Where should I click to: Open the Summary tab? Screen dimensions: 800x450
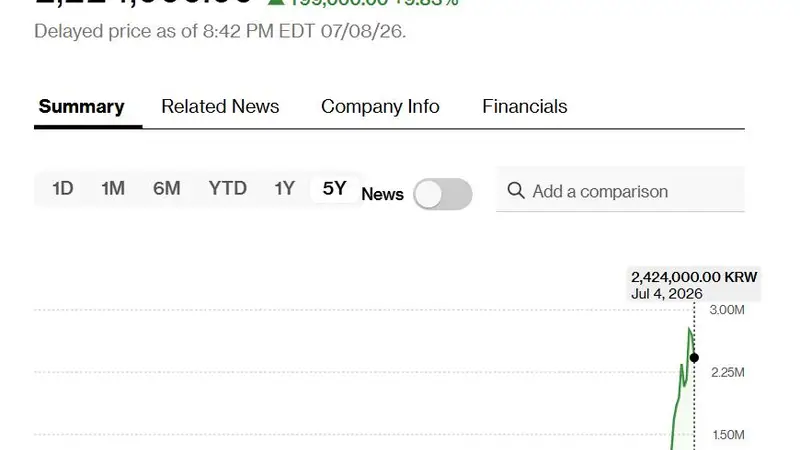coord(82,106)
